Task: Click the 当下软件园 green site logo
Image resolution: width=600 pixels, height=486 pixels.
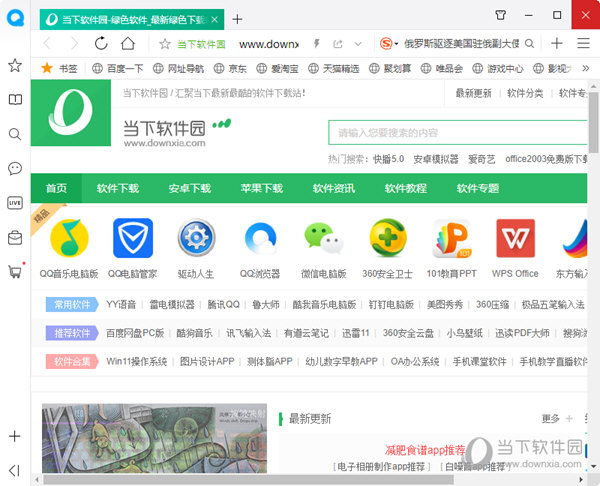Action: [71, 113]
